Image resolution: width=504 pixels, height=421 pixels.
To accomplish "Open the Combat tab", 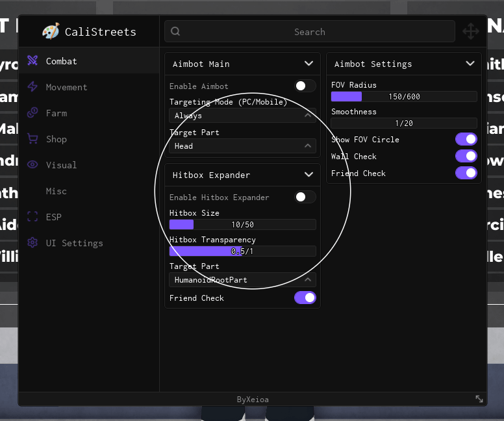I will pos(89,61).
